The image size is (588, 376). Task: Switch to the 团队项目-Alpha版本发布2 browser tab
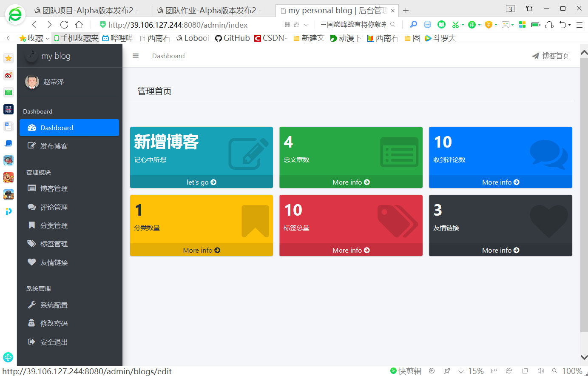click(85, 10)
